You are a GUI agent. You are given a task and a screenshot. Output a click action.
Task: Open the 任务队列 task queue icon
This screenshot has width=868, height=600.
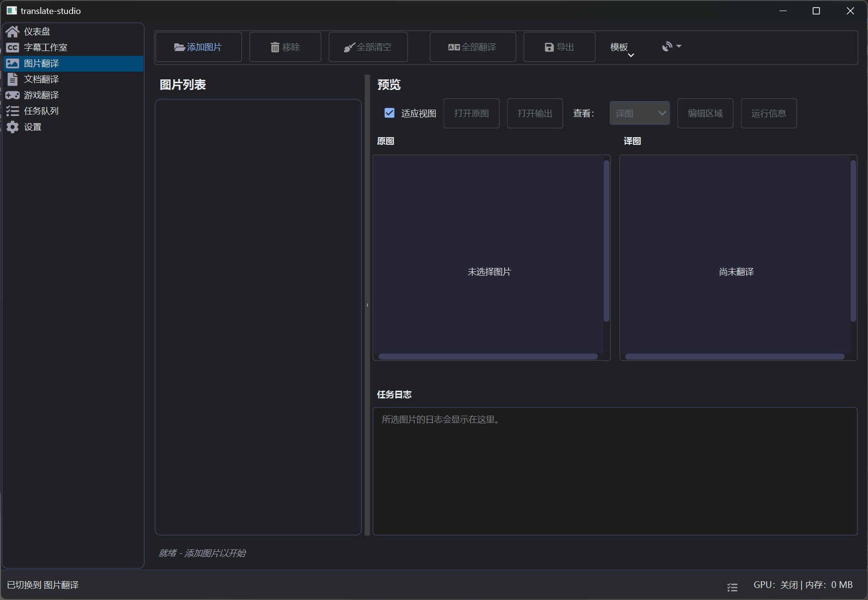[12, 111]
